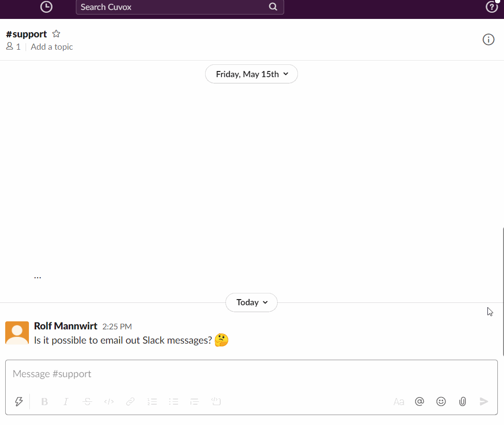Screen dimensions: 504x425
Task: Start an ordered numbered list
Action: pyautogui.click(x=152, y=401)
